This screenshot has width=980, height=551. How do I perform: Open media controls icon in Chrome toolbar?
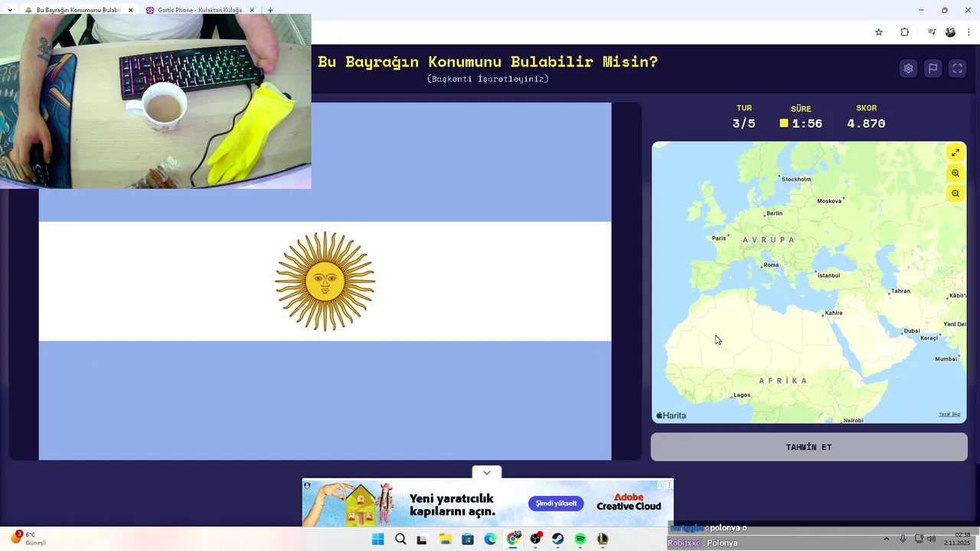point(931,32)
